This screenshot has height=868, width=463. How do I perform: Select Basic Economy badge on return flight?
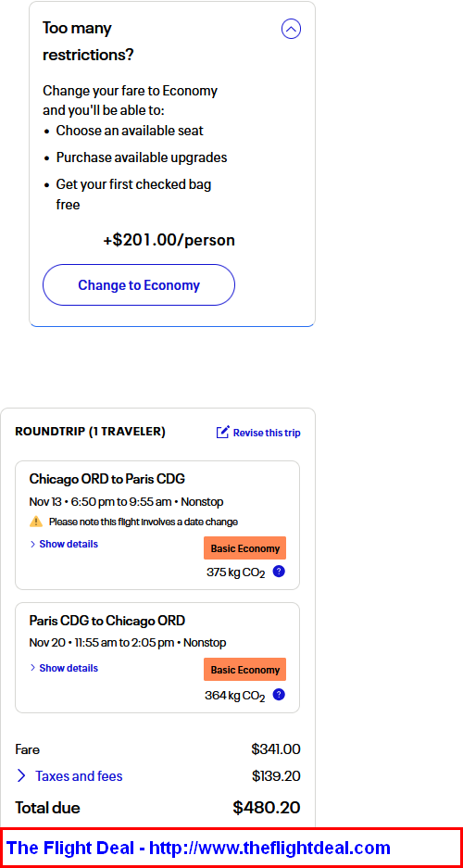click(245, 670)
